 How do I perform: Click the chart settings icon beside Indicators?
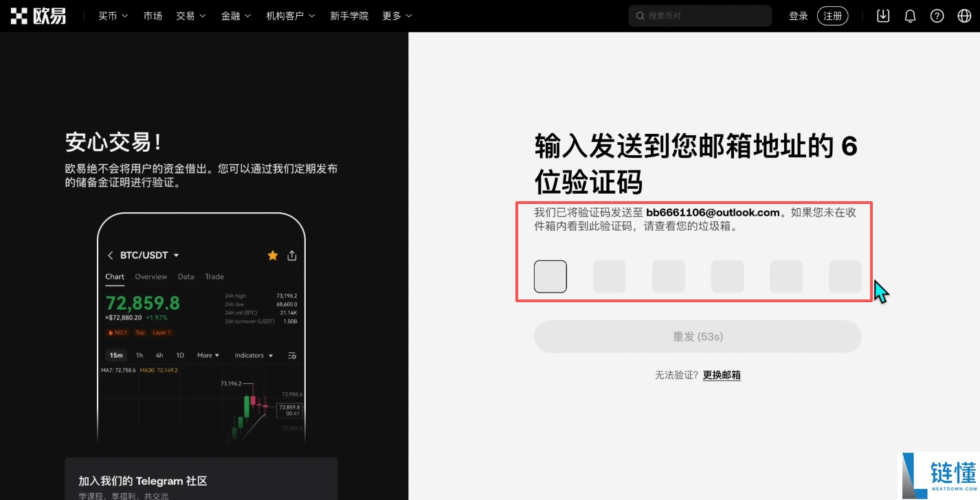291,355
